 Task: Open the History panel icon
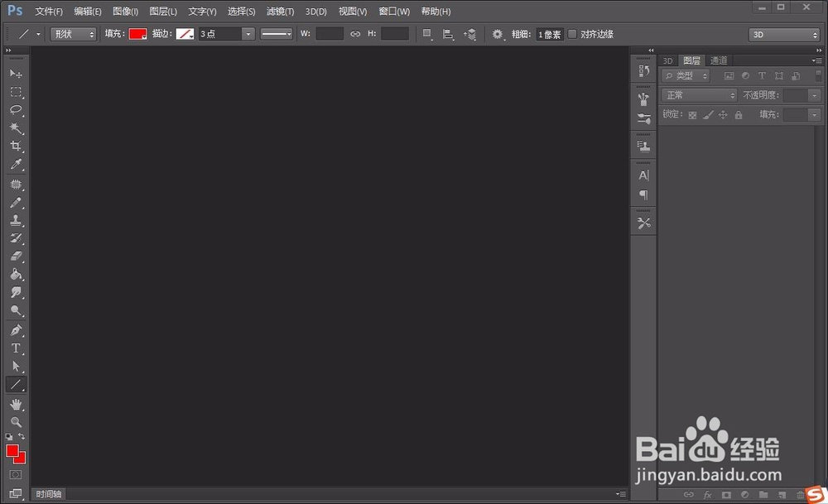[643, 70]
